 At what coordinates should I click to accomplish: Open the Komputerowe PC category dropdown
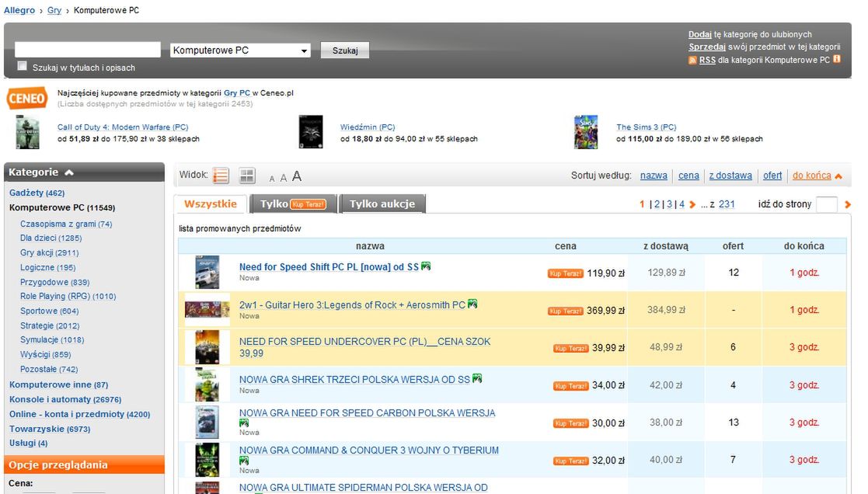point(240,50)
